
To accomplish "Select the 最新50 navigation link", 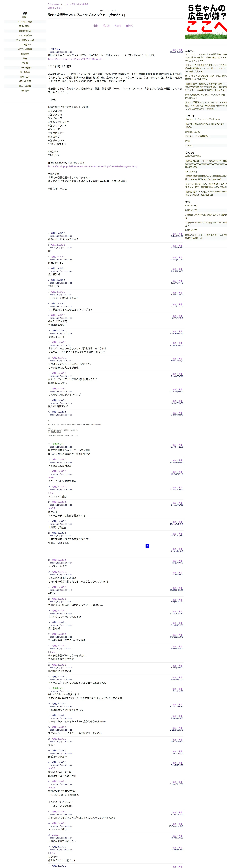I will coord(129,26).
